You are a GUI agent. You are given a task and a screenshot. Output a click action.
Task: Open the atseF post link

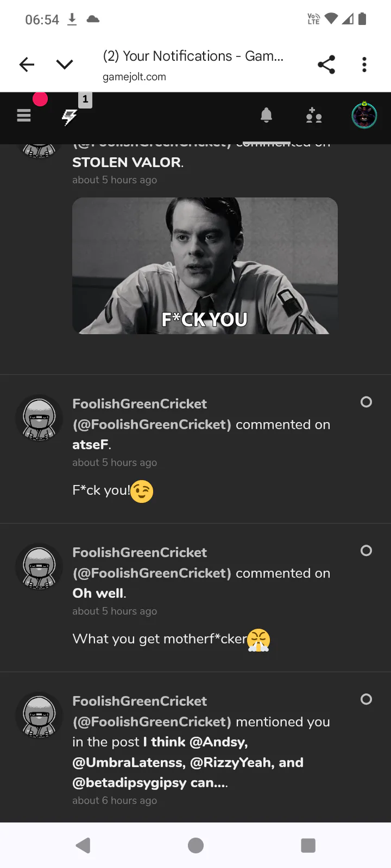[x=90, y=445]
